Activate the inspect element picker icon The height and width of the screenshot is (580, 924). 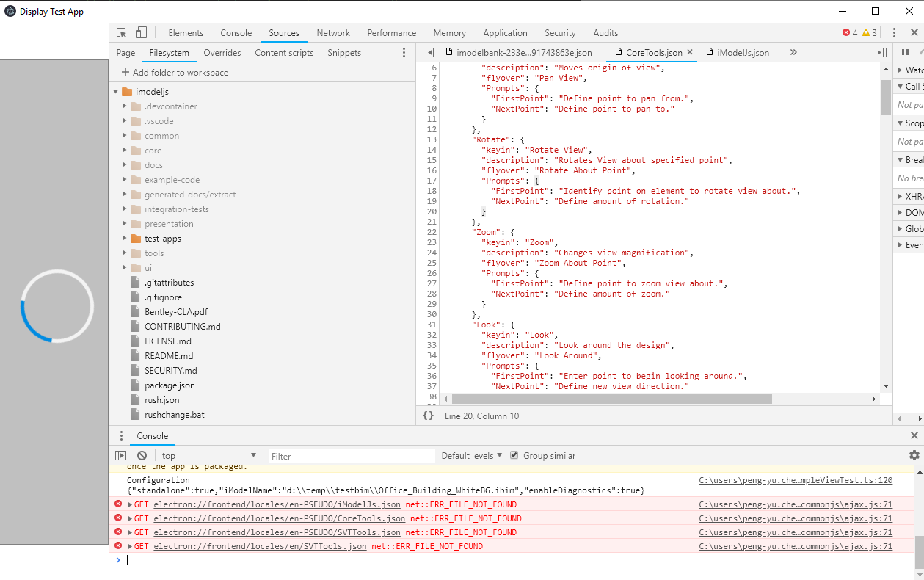tap(122, 33)
